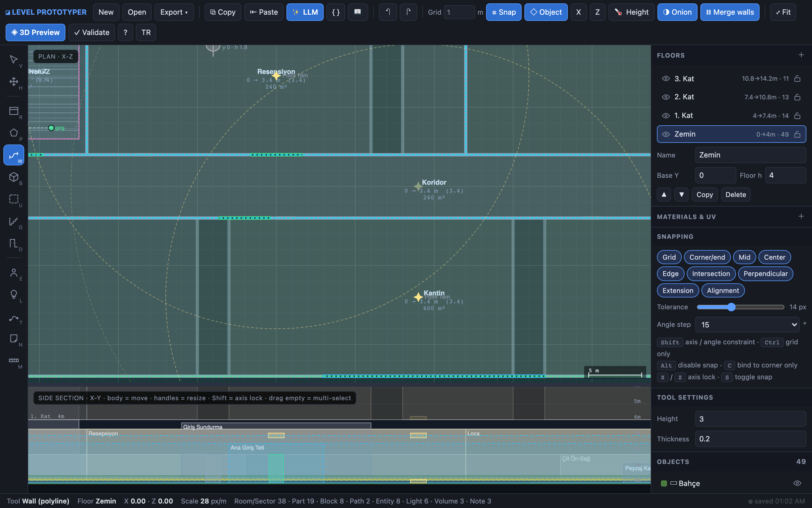This screenshot has height=508, width=812.
Task: Open the book documentation icon
Action: (x=358, y=12)
